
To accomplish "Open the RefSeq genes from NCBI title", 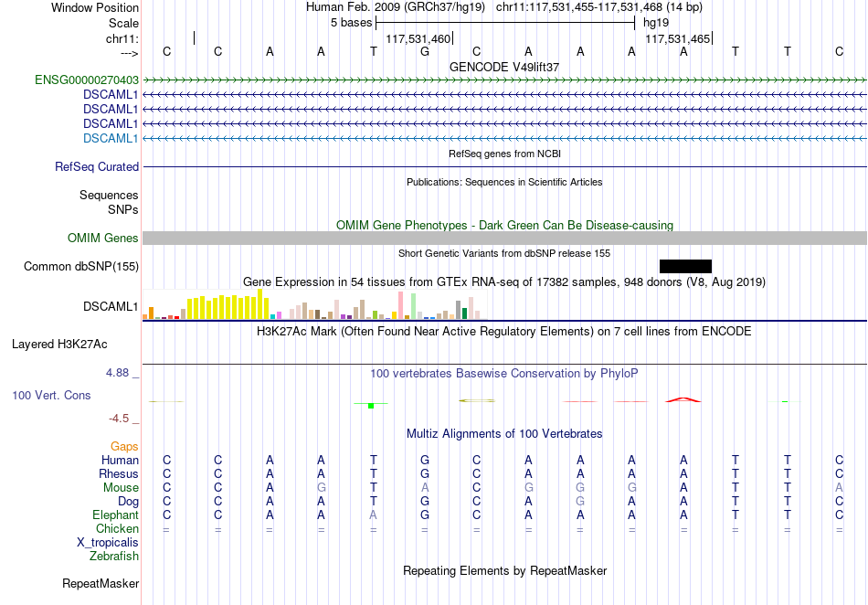I will [504, 154].
